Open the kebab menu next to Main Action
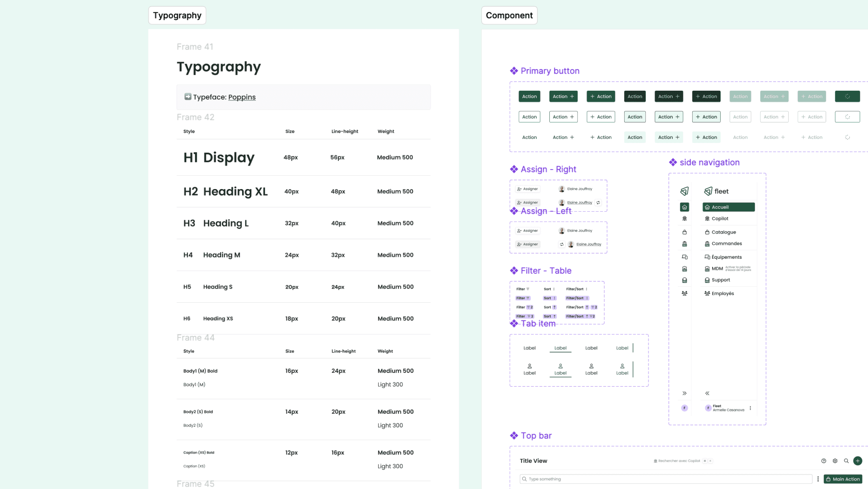This screenshot has width=868, height=489. (818, 479)
